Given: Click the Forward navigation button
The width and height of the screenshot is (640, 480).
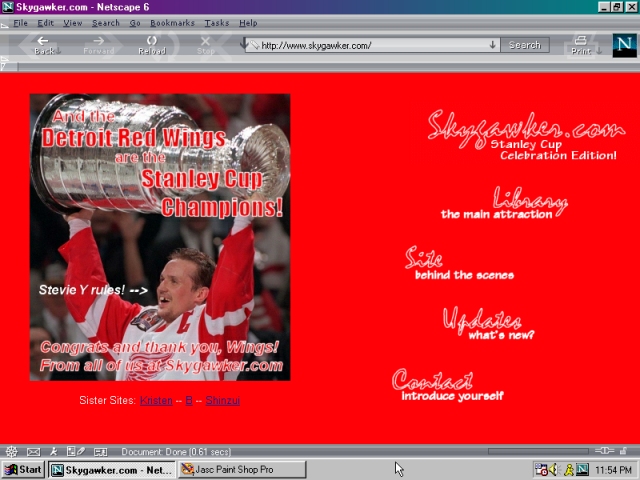Looking at the screenshot, I should point(98,45).
